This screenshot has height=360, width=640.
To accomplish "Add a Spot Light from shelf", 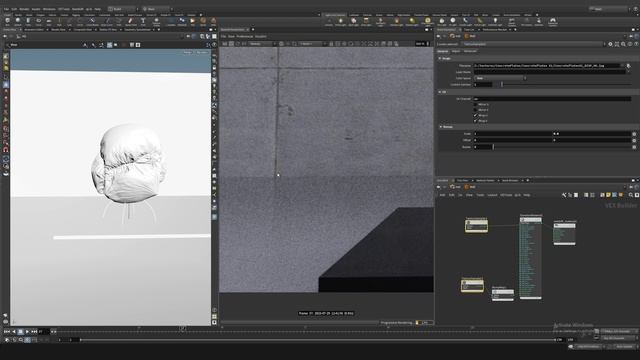I will 353,22.
